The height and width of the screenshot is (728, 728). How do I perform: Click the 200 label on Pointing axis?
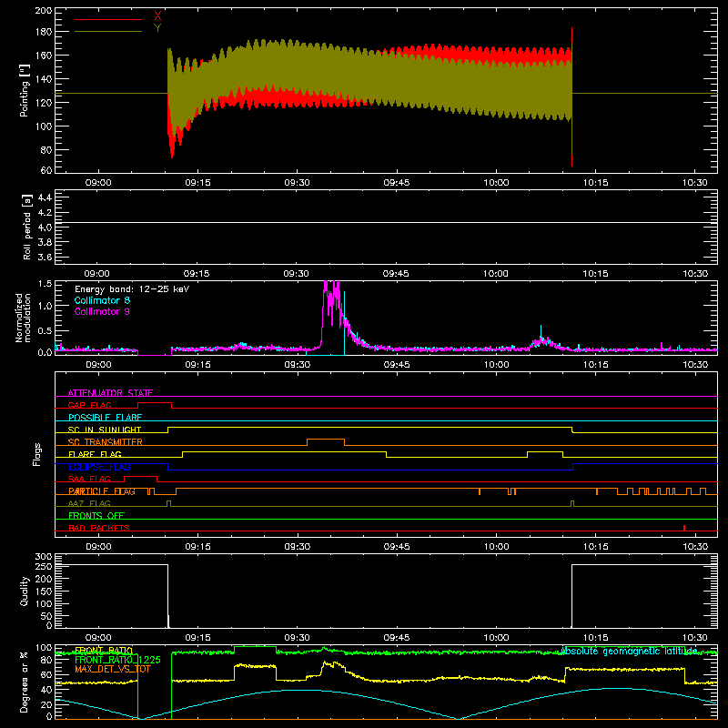pos(43,10)
